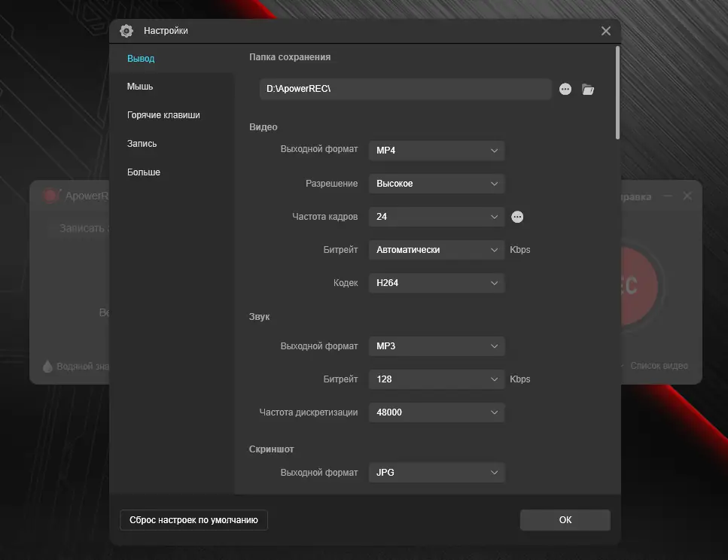Open the Вывод settings tab

tap(141, 59)
